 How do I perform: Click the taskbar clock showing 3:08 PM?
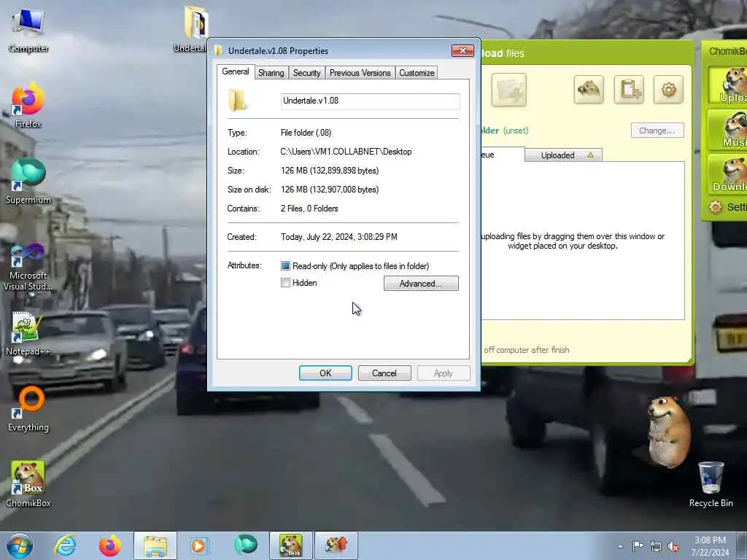[x=711, y=546]
